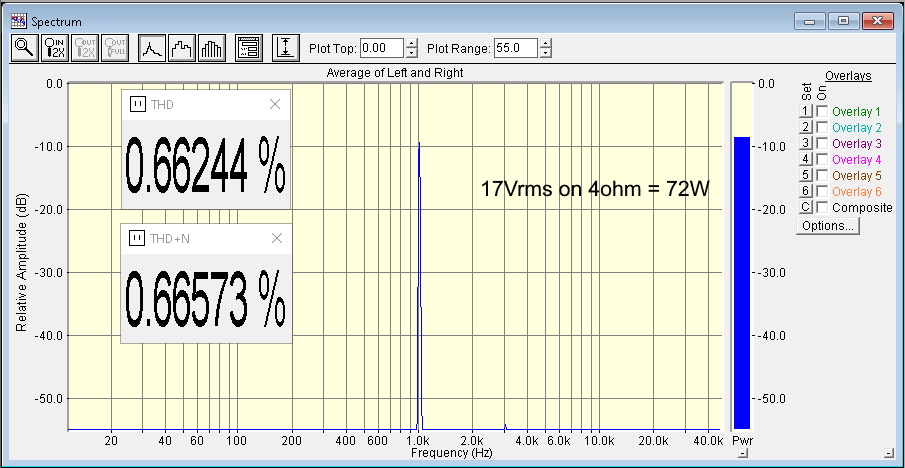Click inside the Plot Range input field

[516, 47]
